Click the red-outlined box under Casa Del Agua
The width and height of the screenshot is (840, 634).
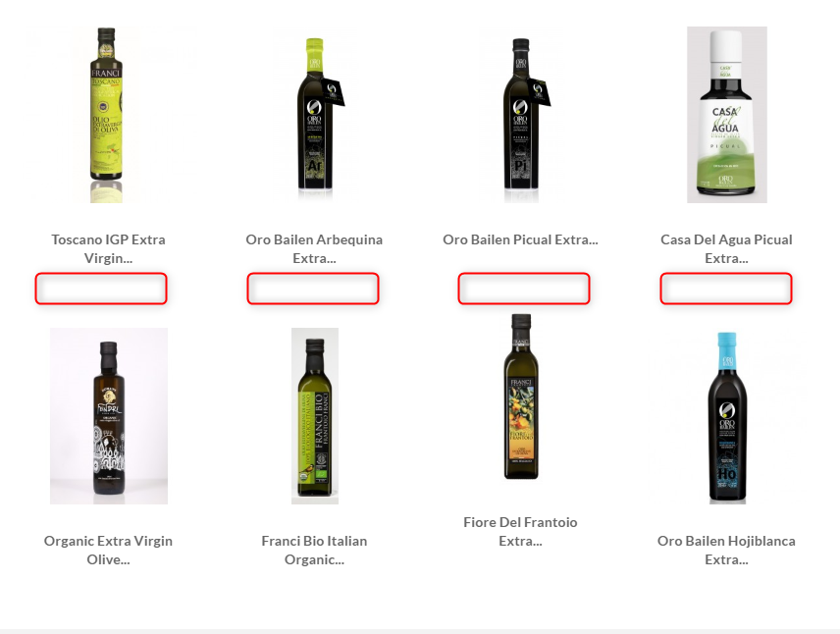pyautogui.click(x=726, y=289)
